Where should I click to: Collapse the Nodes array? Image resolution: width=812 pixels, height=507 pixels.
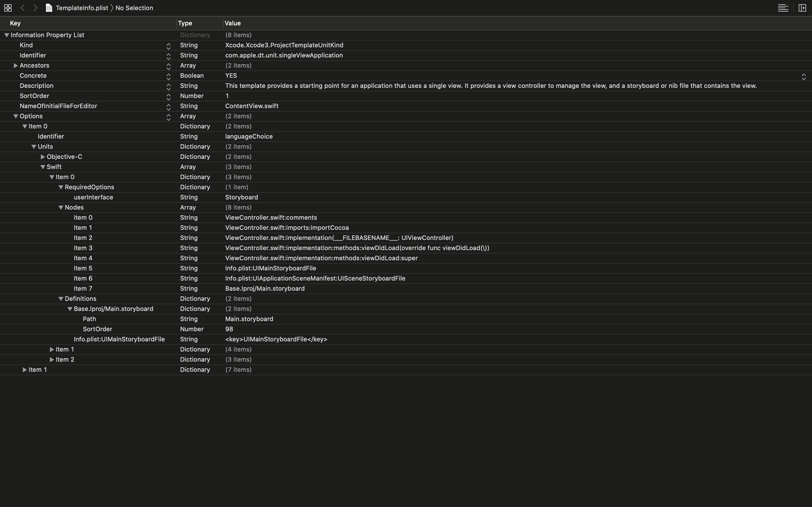click(61, 208)
